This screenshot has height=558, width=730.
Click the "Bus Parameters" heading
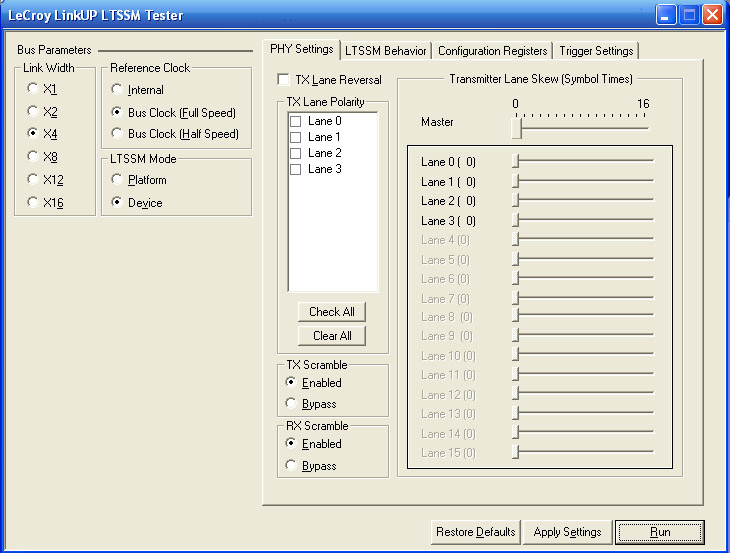click(54, 50)
